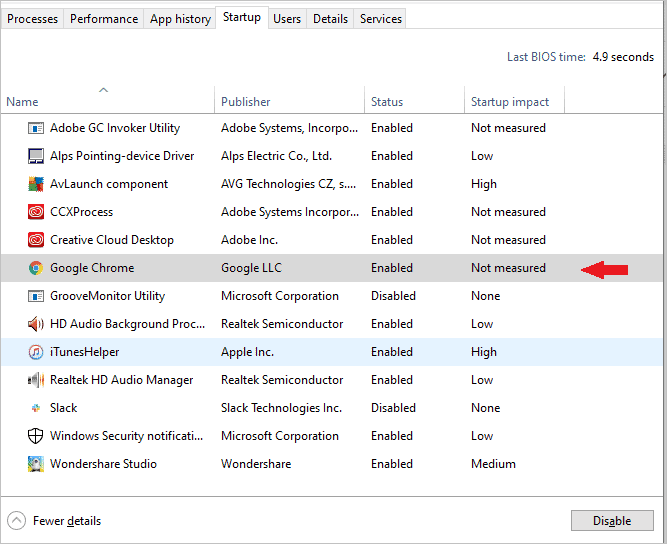
Task: Select the GrooveMonitor Utility name
Action: [107, 296]
